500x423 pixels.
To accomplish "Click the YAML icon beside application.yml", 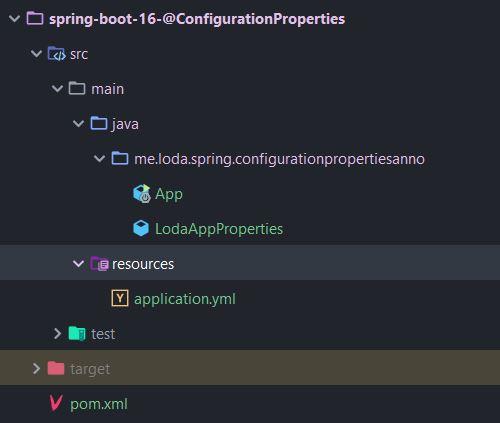I will (120, 298).
